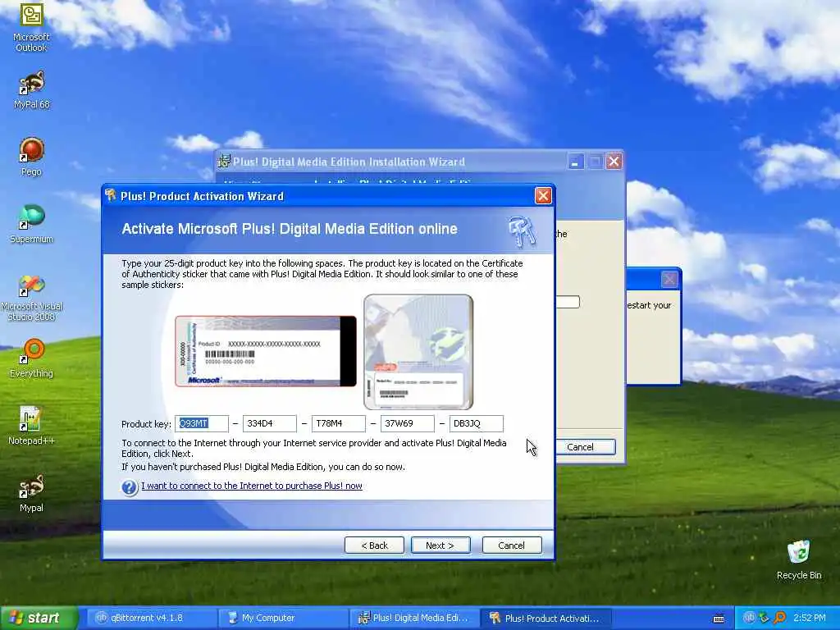Viewport: 840px width, 630px height.
Task: Click the fifth product key field DB3JQ
Action: (x=477, y=423)
